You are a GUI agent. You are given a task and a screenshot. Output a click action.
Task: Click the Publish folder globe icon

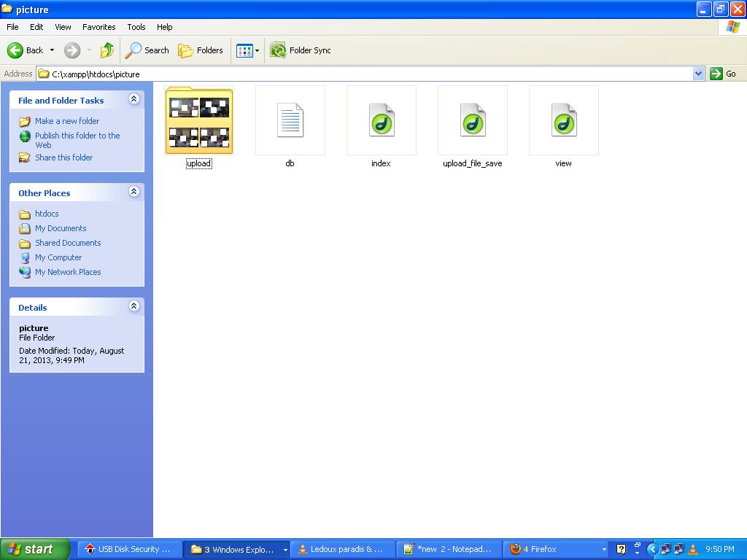(25, 136)
